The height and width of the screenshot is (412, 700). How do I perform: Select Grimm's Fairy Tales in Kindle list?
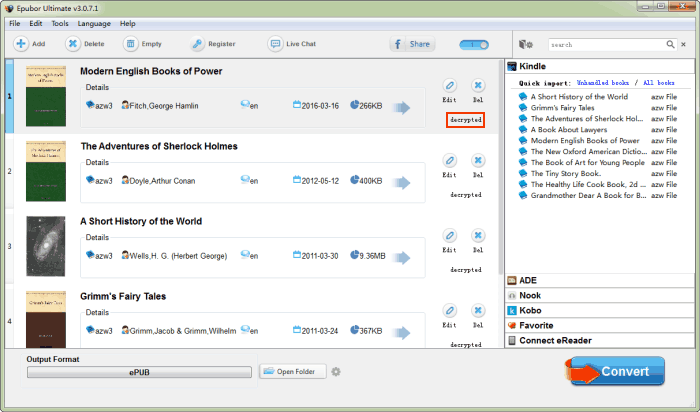click(598, 108)
